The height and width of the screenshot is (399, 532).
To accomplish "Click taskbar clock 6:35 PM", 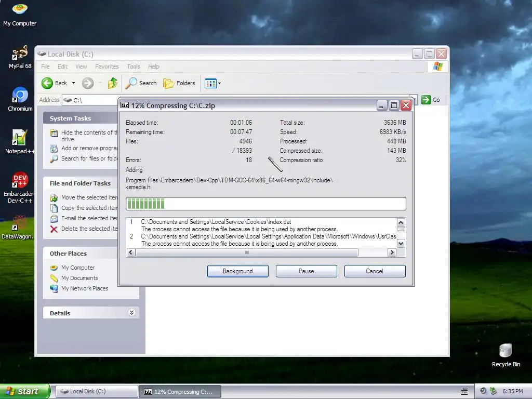I will point(512,392).
